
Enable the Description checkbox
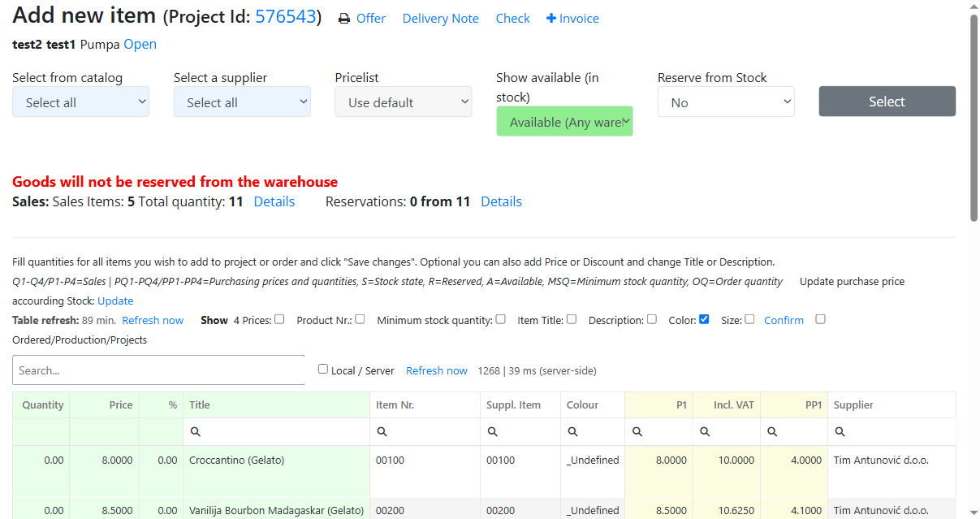pos(652,319)
